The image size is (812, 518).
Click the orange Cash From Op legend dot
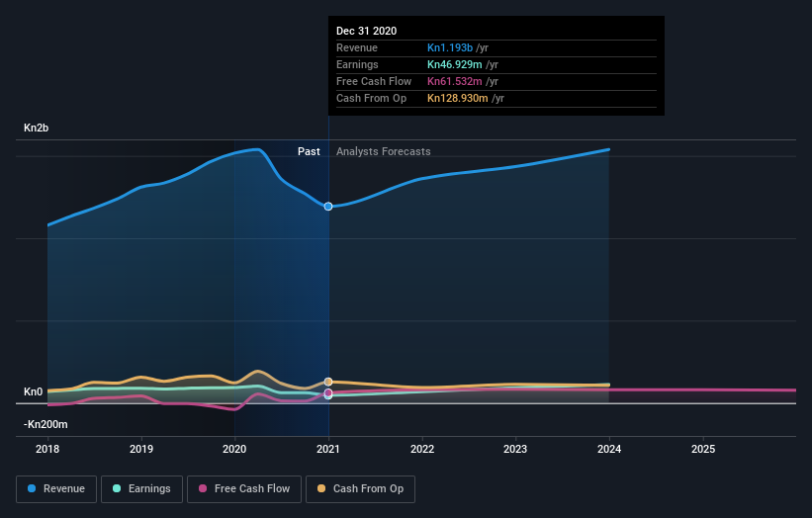click(x=321, y=488)
